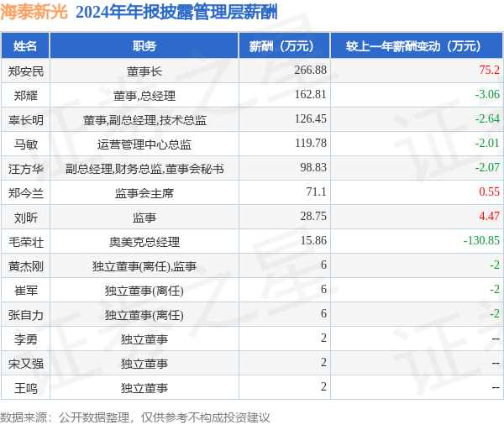Select the name 王鸣

click(x=25, y=388)
